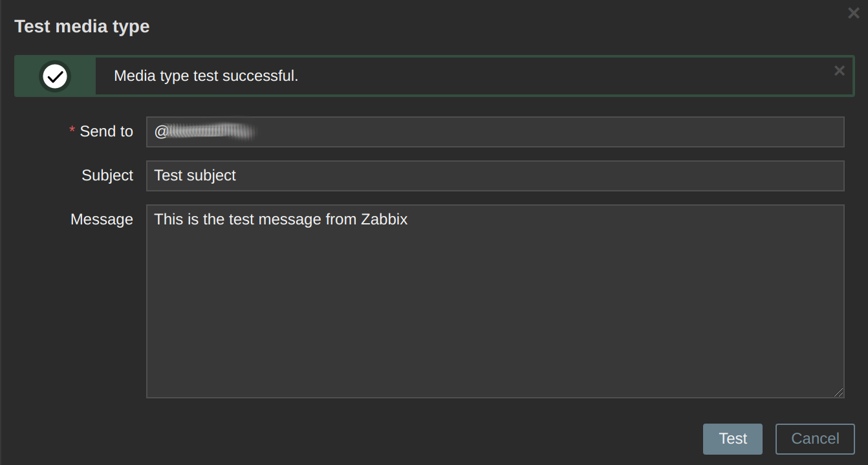This screenshot has height=465, width=868.
Task: Click the word "Zabbix" in the message
Action: 384,219
